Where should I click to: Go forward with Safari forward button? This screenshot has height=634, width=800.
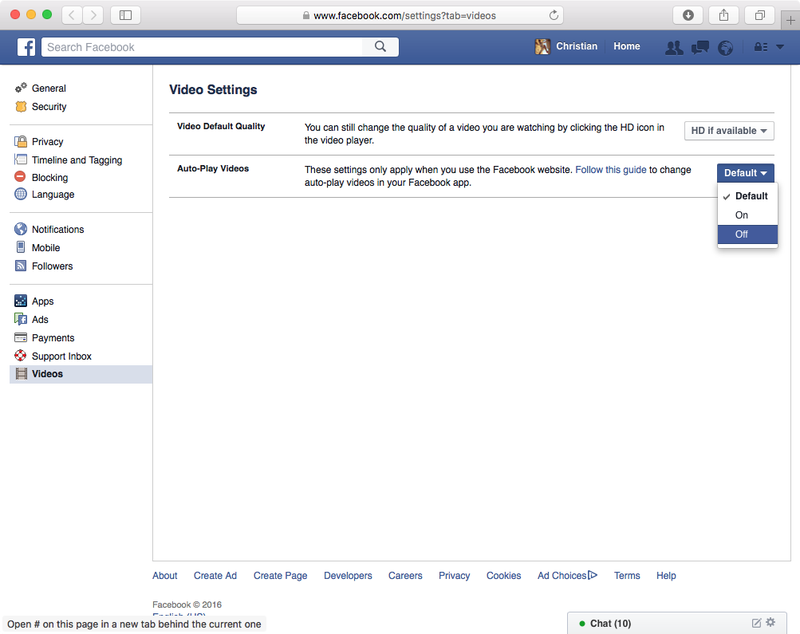[x=93, y=15]
